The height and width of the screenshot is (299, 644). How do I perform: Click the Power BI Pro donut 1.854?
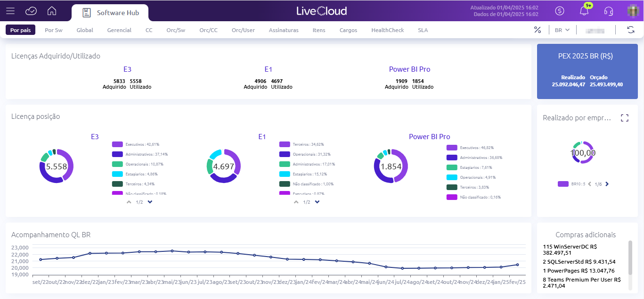pyautogui.click(x=391, y=166)
